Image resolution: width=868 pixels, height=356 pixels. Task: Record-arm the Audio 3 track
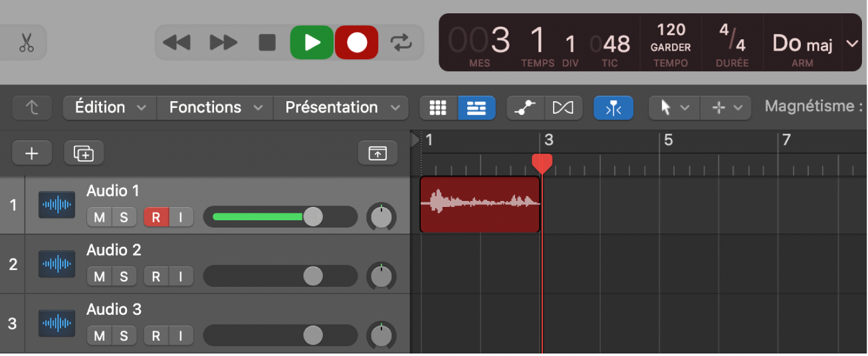click(x=156, y=335)
